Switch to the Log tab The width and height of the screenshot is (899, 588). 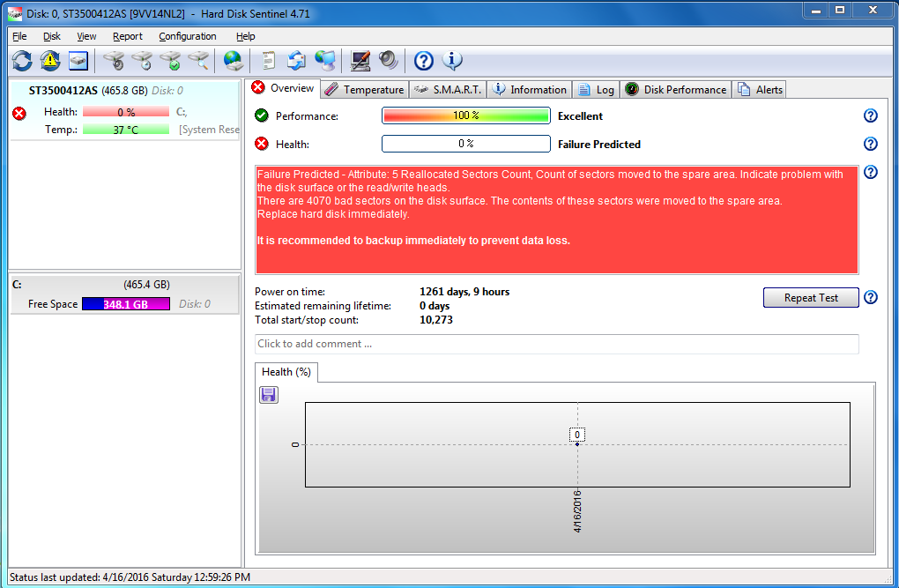point(596,90)
